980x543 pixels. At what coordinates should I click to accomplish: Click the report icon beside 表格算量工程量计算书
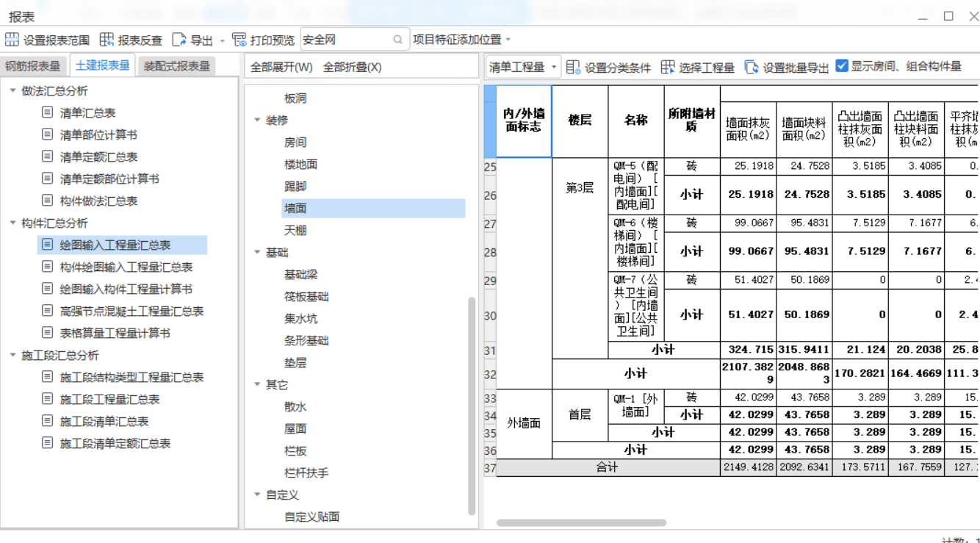[47, 333]
